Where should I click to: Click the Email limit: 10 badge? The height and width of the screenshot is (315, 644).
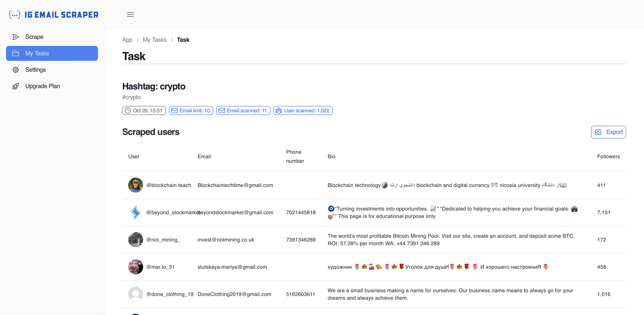point(191,110)
